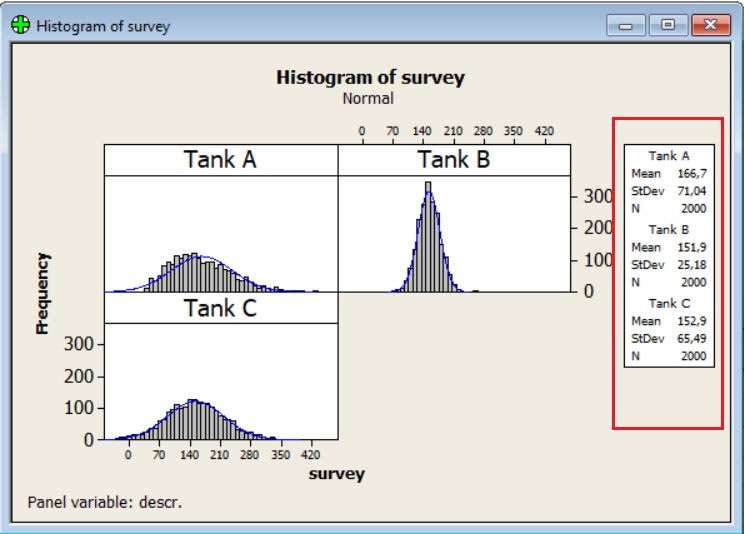
Task: Select the histogram bars in Tank C panel
Action: (190, 420)
